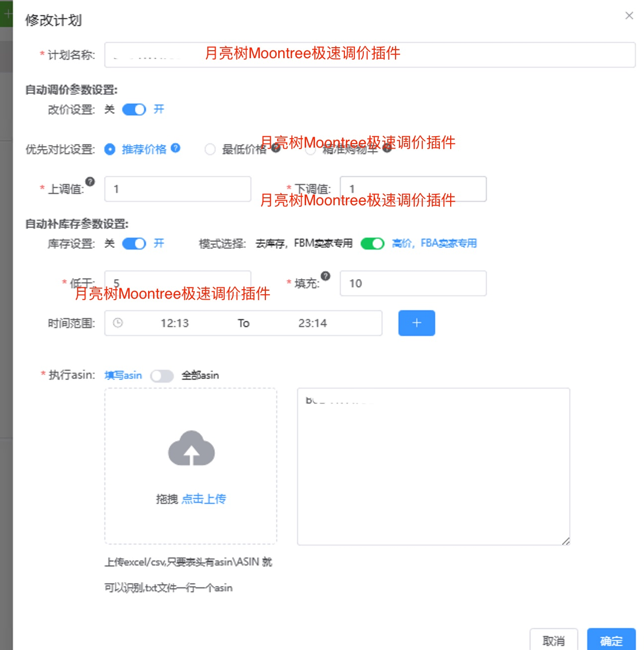Close the 修改计划 dialog with X
Image resolution: width=644 pixels, height=650 pixels.
coord(629,16)
